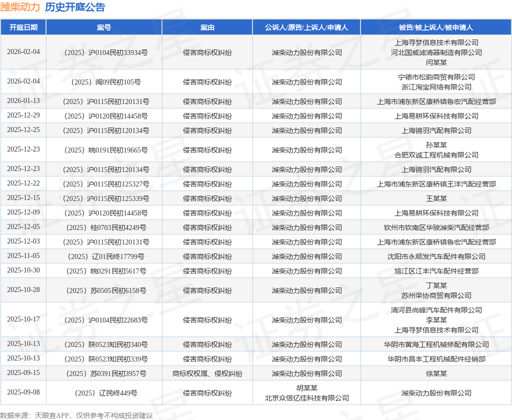
Task: Click defendant 孙某某
Action: [x=436, y=145]
